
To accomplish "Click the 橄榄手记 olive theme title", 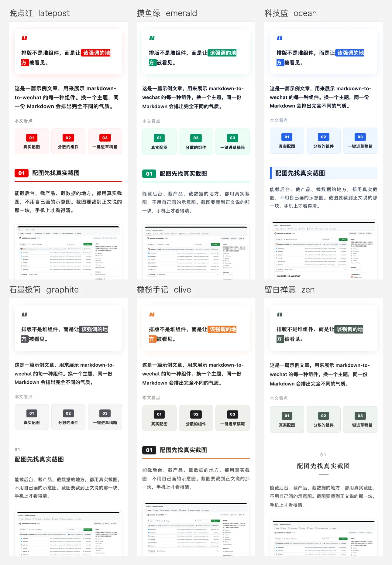I will click(x=164, y=290).
